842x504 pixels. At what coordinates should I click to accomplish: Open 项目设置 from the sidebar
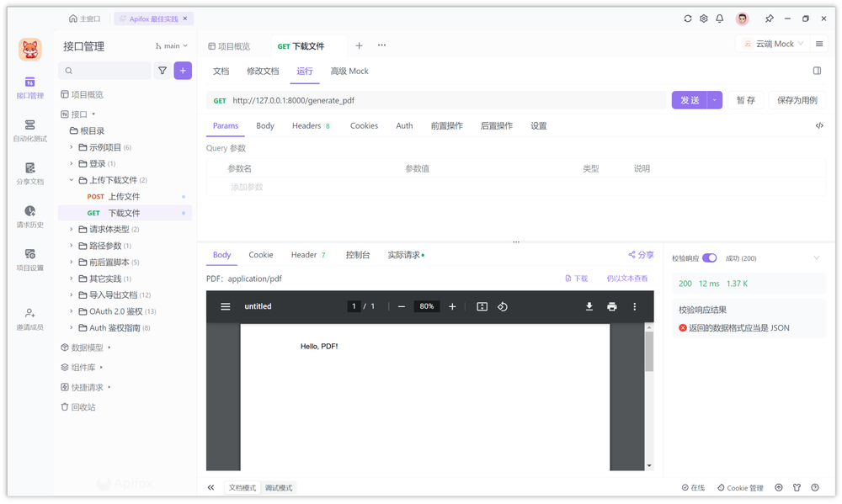coord(30,257)
